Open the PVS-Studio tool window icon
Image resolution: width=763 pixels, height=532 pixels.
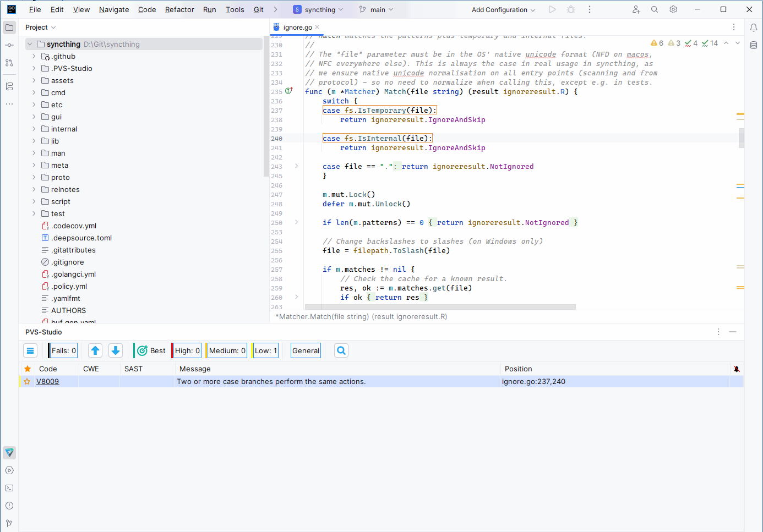(9, 453)
